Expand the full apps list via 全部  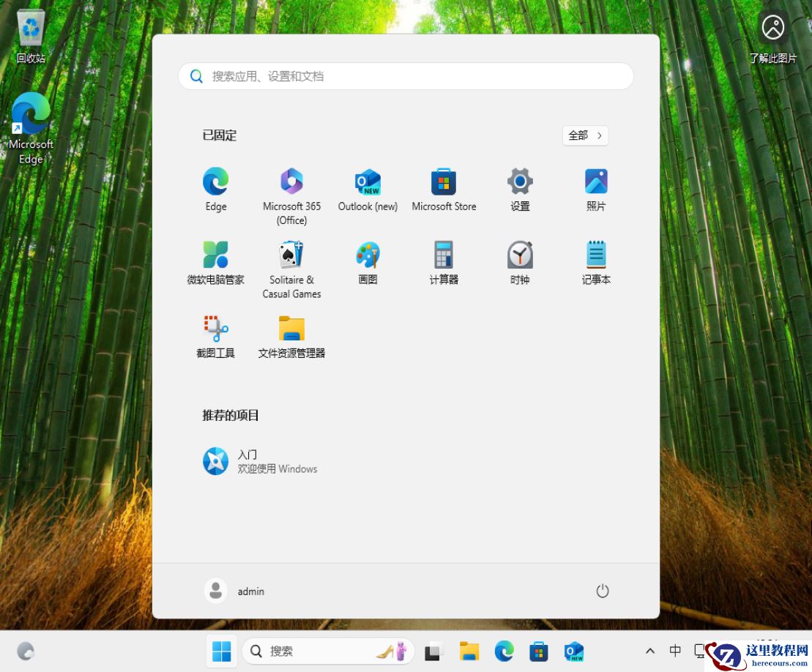[x=584, y=135]
